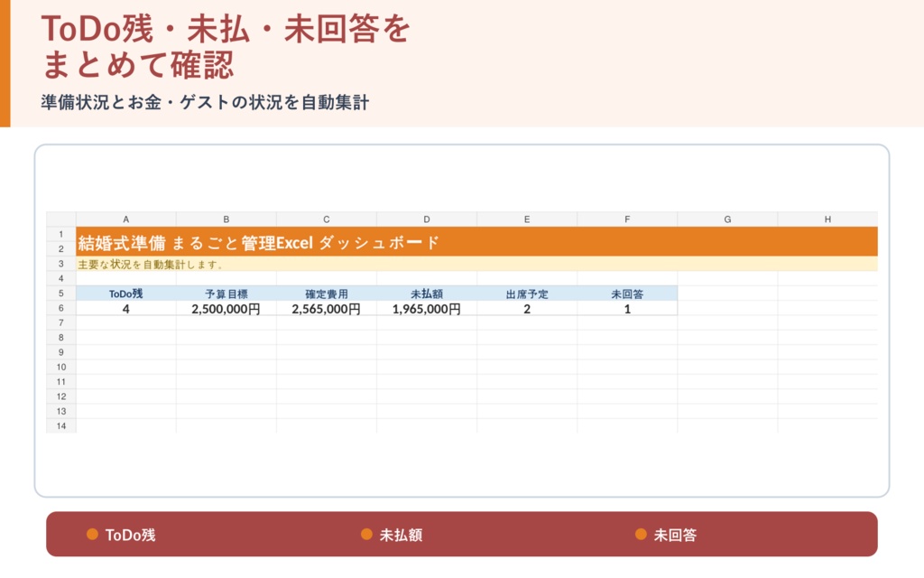This screenshot has height=578, width=924.
Task: Select row 4 header
Action: (x=61, y=278)
